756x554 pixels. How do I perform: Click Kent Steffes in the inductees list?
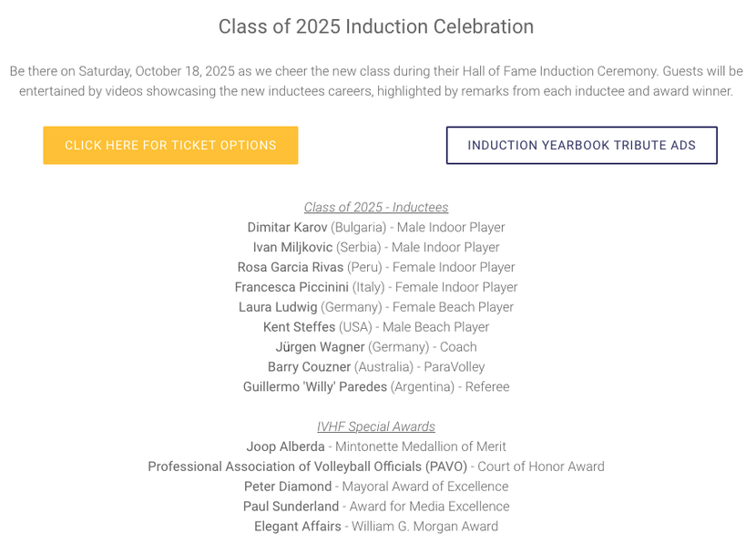[x=299, y=327]
